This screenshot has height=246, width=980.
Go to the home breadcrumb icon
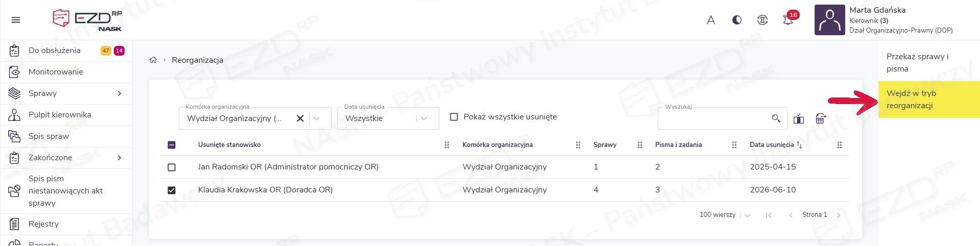point(153,60)
